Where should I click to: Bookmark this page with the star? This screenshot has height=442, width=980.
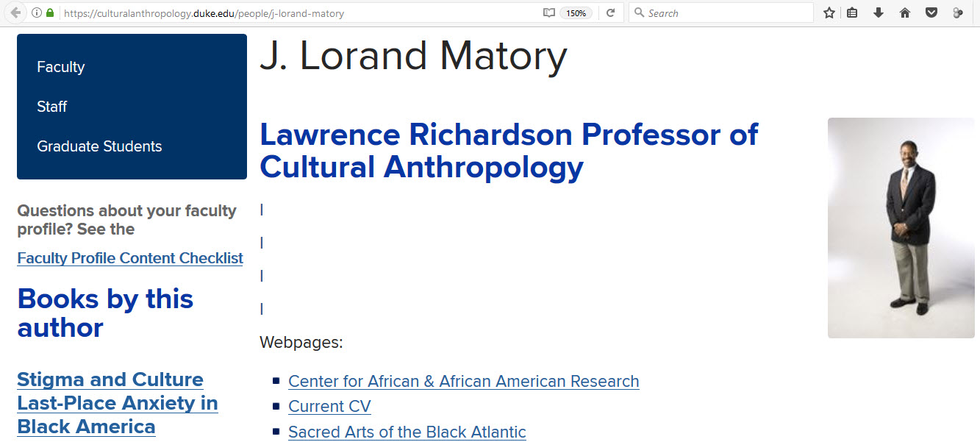pyautogui.click(x=829, y=13)
